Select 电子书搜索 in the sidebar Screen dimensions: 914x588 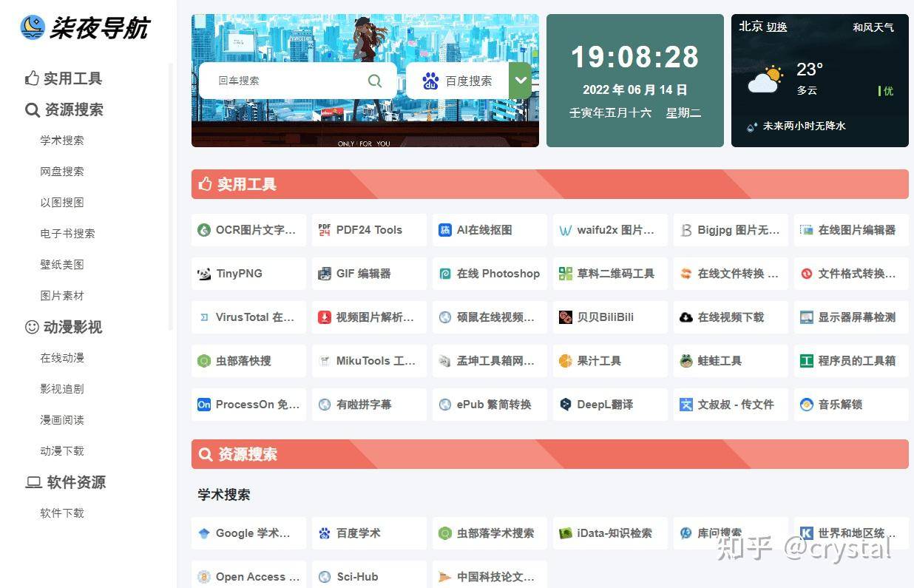[67, 234]
